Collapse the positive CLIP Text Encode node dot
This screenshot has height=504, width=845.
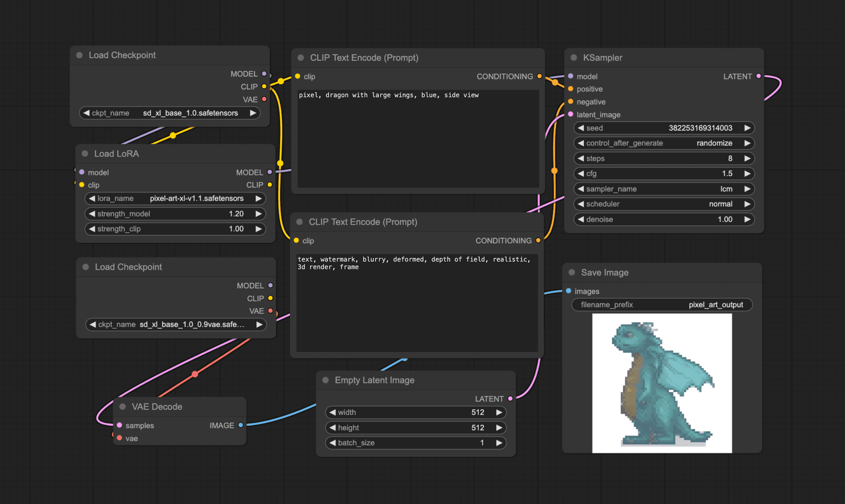click(301, 58)
